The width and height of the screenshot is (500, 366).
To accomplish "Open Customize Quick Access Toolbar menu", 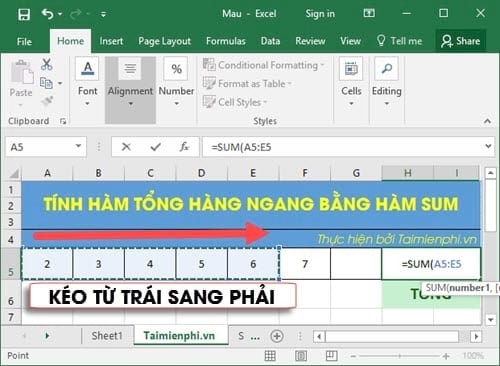I will [x=103, y=15].
